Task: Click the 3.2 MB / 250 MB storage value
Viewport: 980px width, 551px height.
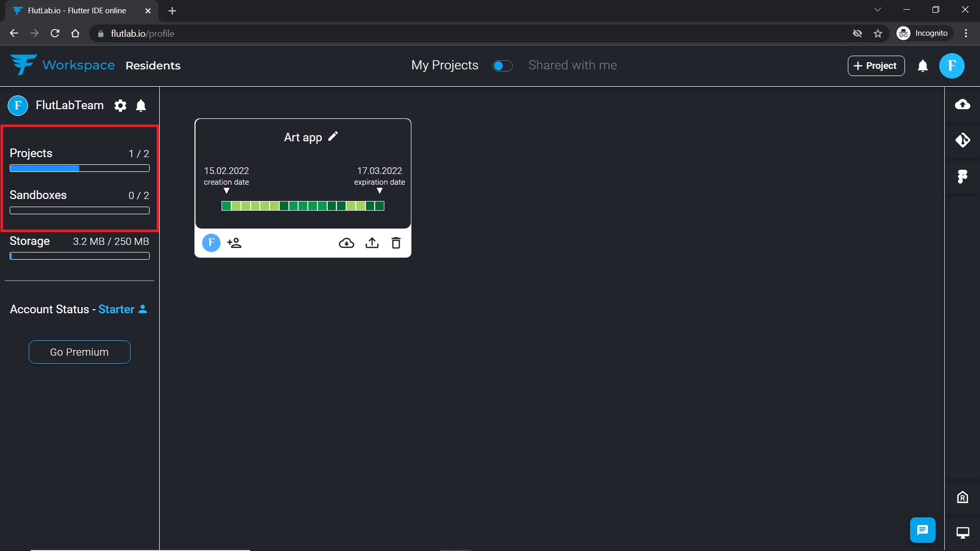Action: tap(111, 241)
